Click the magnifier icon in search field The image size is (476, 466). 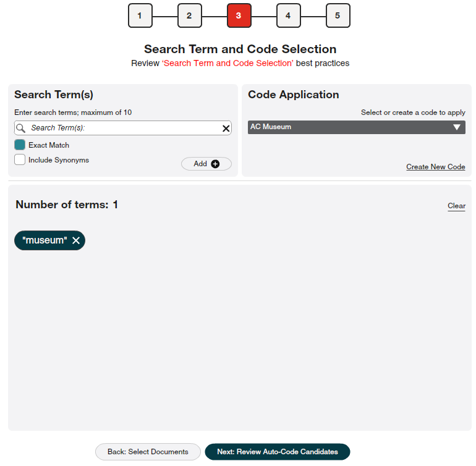[x=20, y=128]
